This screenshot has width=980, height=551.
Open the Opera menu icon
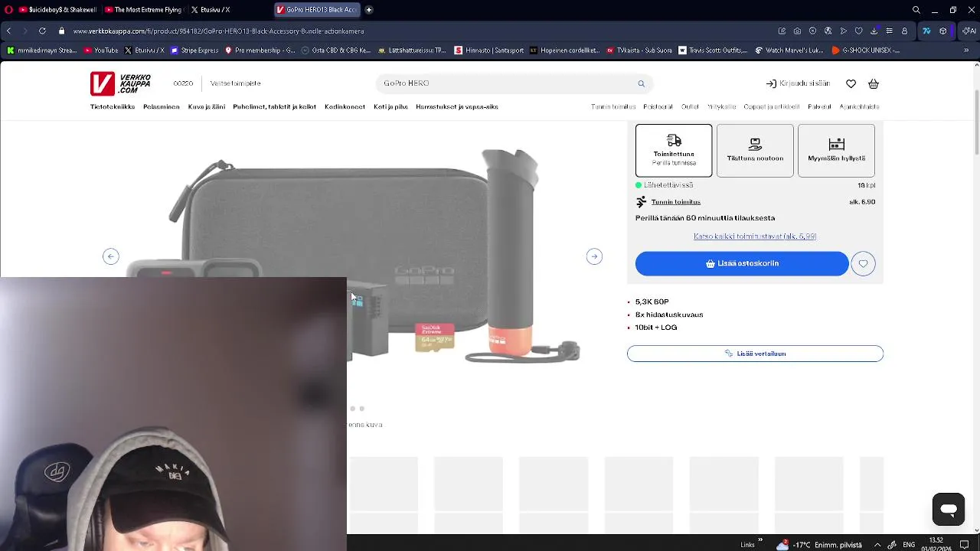pyautogui.click(x=8, y=10)
